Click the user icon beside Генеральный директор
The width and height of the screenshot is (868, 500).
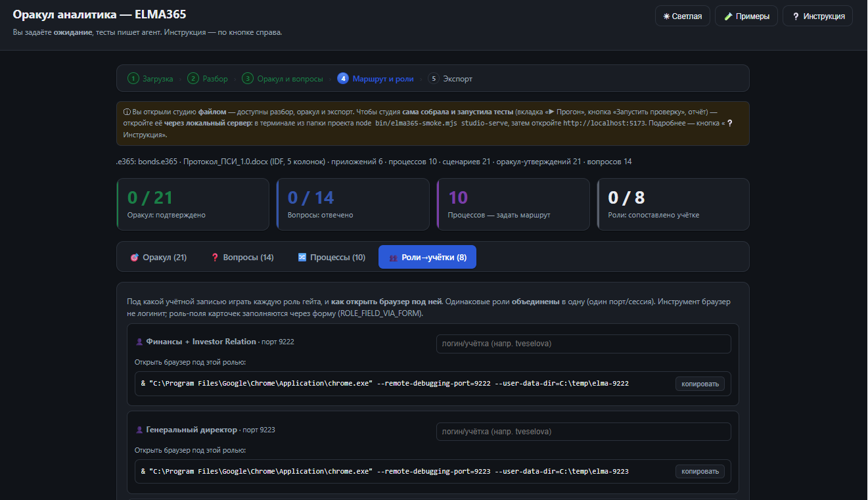pos(139,430)
